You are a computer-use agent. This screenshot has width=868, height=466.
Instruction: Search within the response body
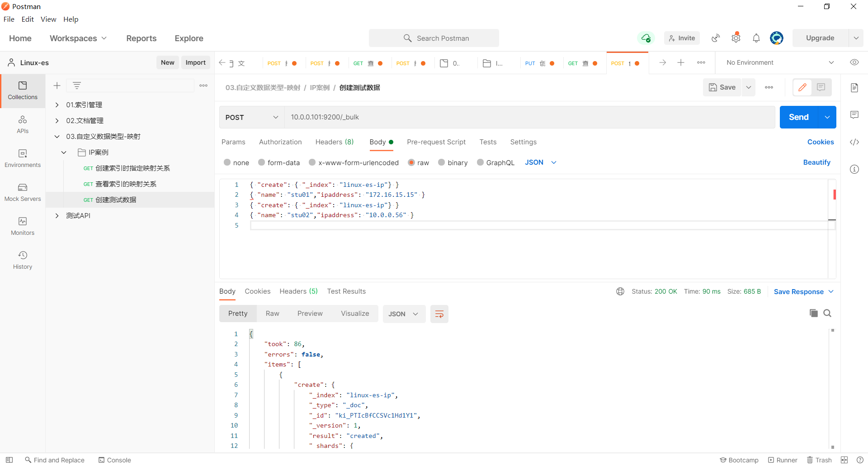click(827, 313)
